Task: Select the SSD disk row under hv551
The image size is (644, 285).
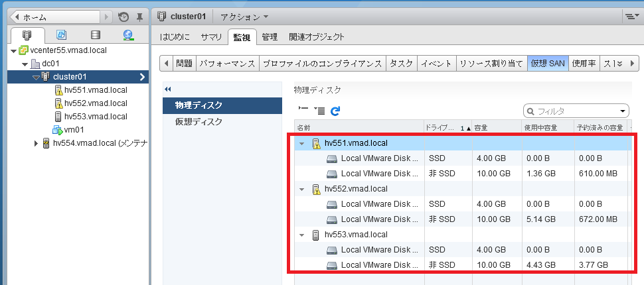Action: point(461,158)
